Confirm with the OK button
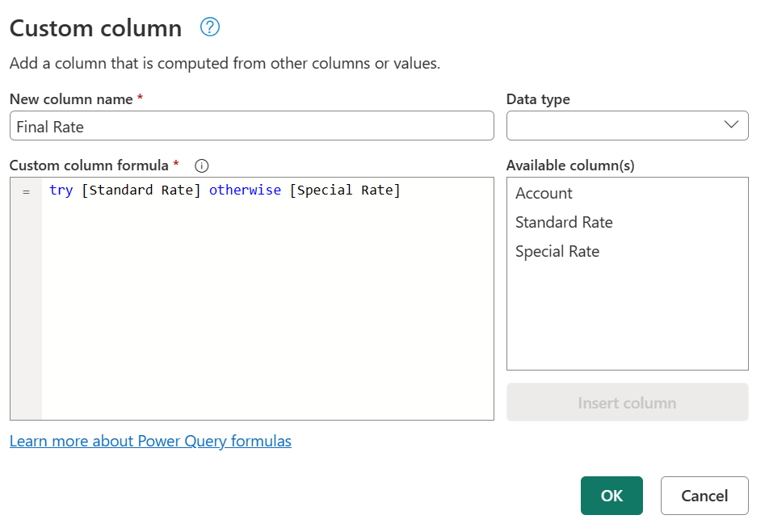The width and height of the screenshot is (769, 532). tap(611, 495)
